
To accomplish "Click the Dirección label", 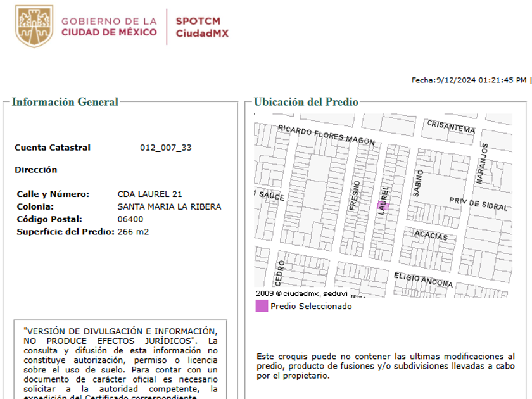I will (36, 170).
